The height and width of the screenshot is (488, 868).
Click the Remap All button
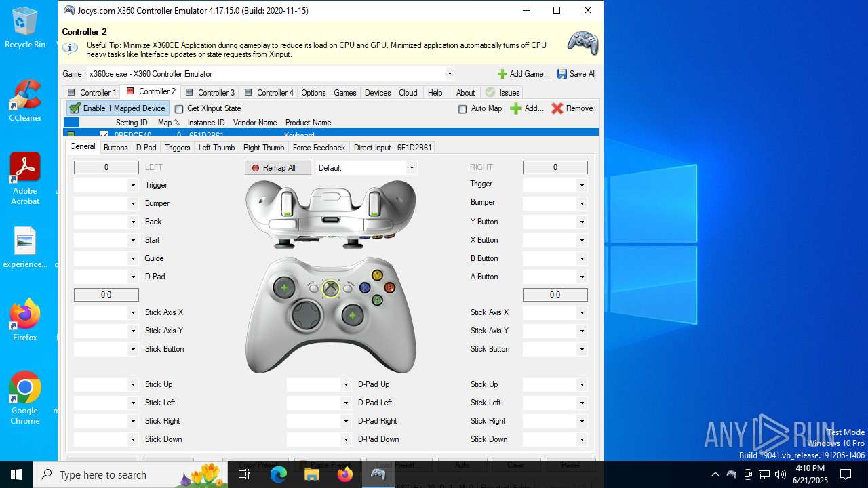(278, 168)
